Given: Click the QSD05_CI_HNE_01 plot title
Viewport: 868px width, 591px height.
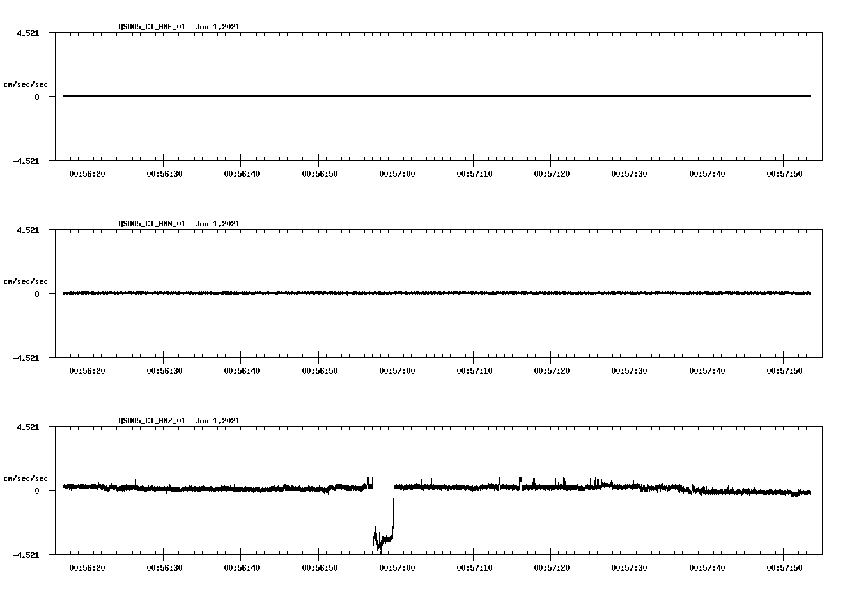Looking at the screenshot, I should 179,27.
